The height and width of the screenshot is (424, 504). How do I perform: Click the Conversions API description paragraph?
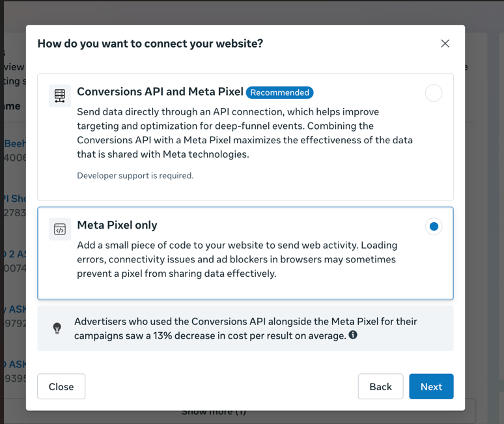pos(244,133)
